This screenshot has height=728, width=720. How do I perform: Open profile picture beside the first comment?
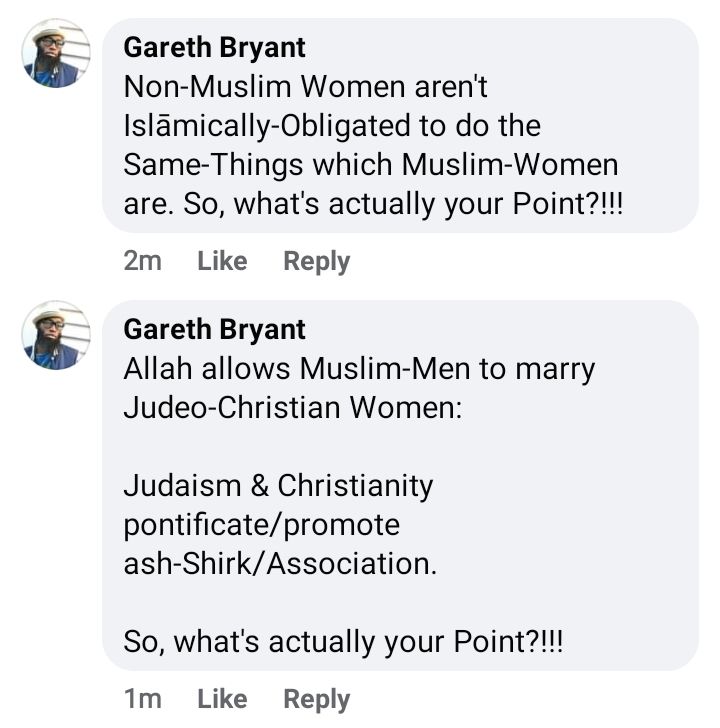[56, 53]
